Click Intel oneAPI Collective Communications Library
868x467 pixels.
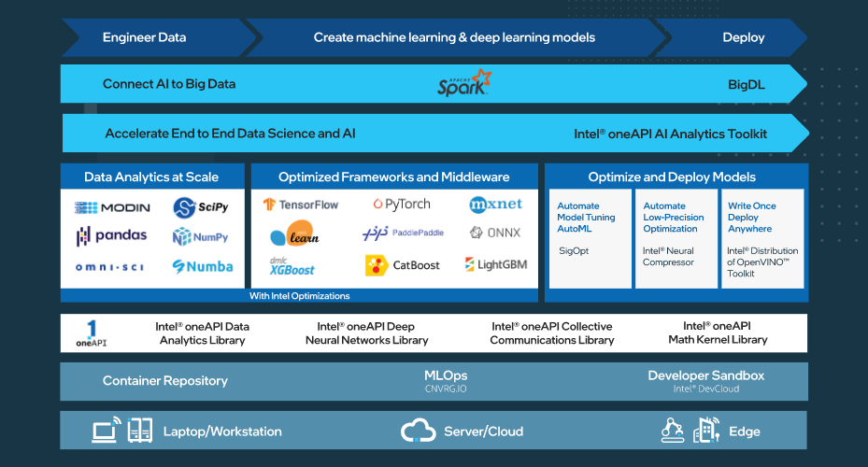[552, 333]
